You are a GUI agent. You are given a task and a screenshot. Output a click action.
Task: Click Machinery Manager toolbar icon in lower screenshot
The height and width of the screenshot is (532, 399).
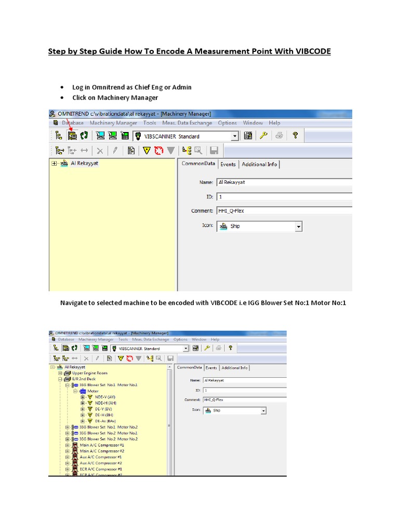pyautogui.click(x=66, y=348)
